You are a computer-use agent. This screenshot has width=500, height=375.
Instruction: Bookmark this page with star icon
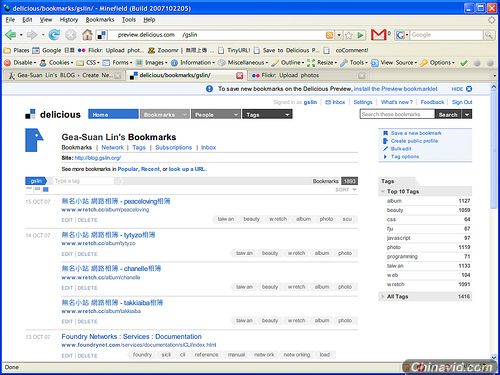coord(349,35)
